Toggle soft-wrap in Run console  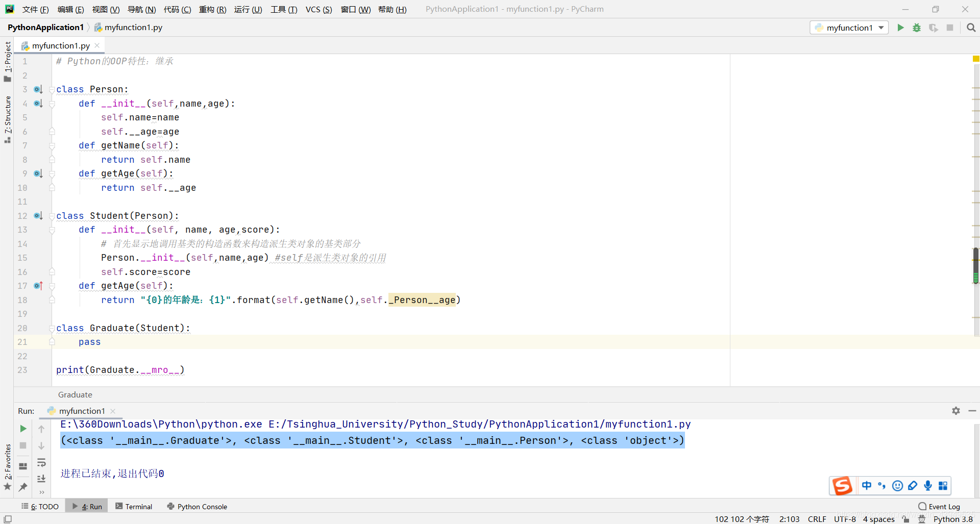41,463
